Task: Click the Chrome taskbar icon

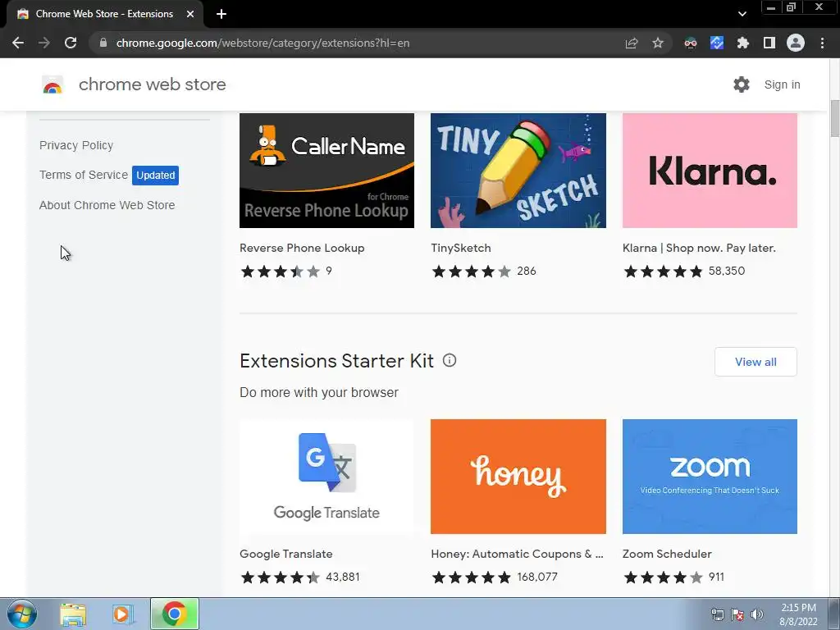Action: coord(174,614)
